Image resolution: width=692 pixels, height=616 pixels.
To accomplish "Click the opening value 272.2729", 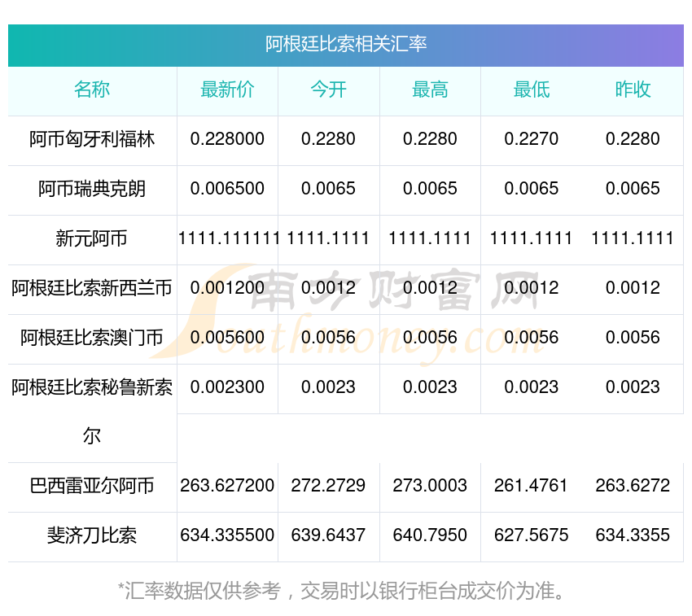I will coord(328,486).
